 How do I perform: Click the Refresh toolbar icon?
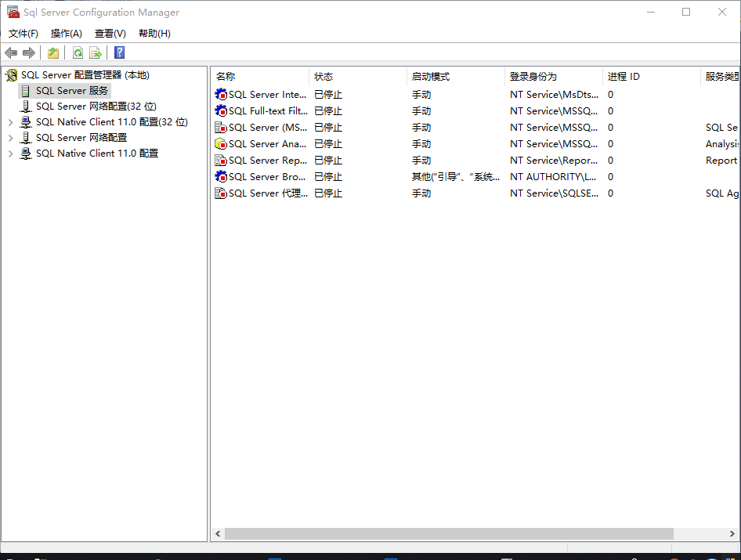tap(78, 53)
